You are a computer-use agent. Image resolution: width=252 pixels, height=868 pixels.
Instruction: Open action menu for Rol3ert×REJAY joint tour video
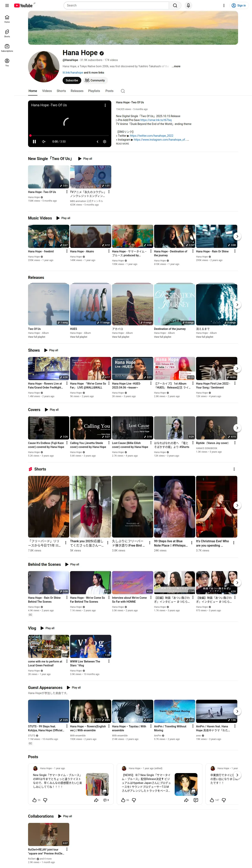click(x=67, y=849)
